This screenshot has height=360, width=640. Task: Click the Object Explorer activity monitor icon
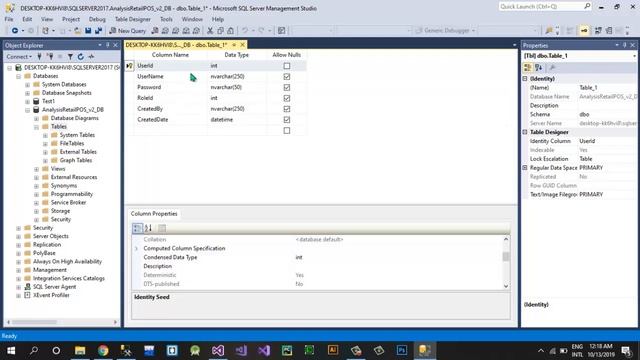point(91,57)
